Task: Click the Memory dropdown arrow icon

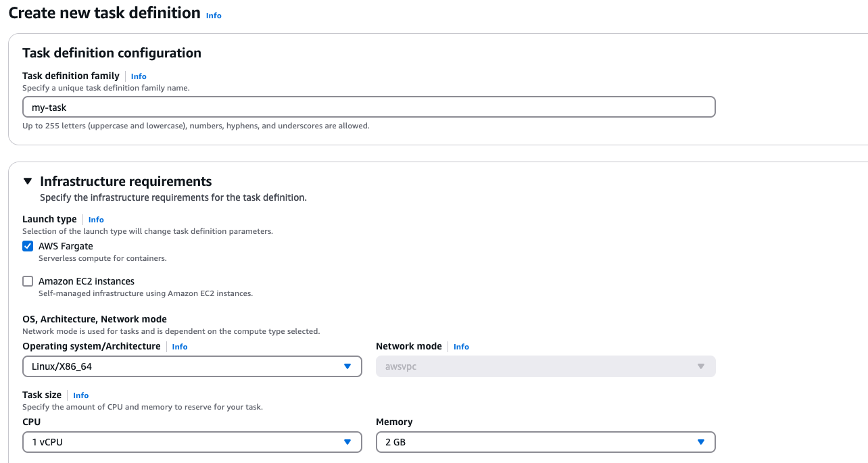Action: (702, 442)
